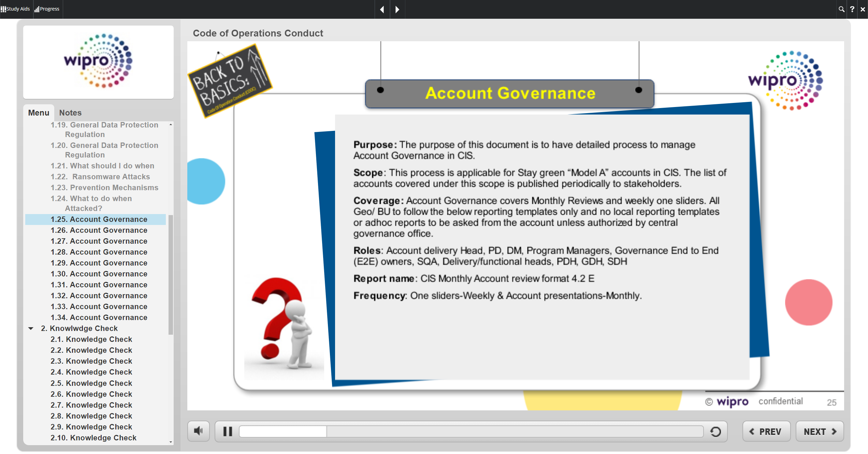Go forward using top right arrow

coord(397,9)
